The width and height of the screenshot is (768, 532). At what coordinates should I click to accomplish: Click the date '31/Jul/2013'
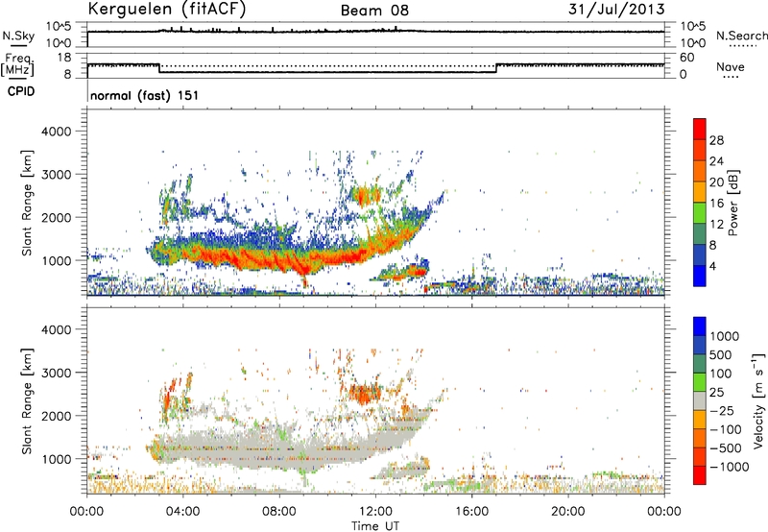coord(616,10)
